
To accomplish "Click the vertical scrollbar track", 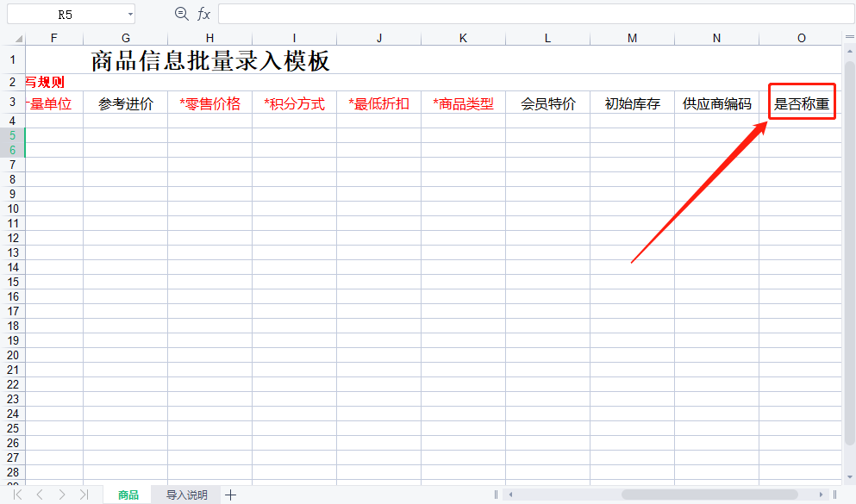I will pos(848,302).
